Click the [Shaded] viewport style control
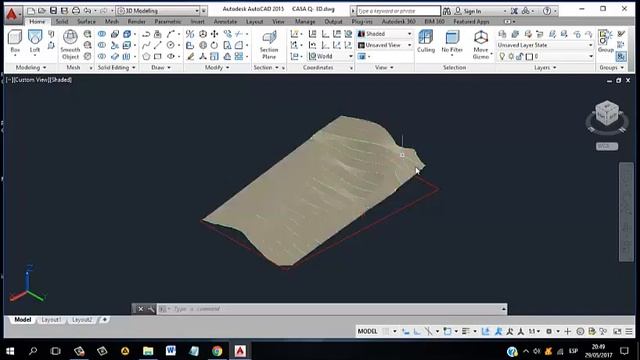The height and width of the screenshot is (360, 640). tap(61, 80)
